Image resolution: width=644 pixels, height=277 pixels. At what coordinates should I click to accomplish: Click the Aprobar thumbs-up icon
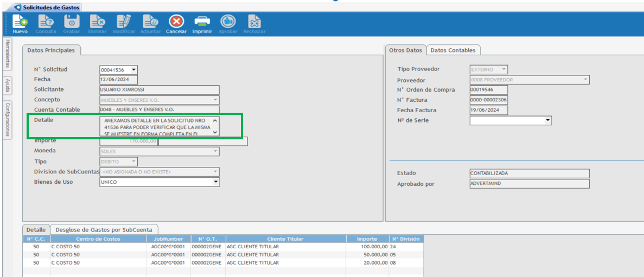click(x=228, y=21)
